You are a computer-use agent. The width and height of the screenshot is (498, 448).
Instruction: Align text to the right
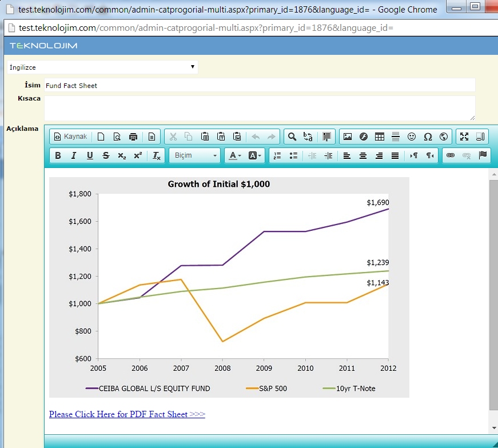click(379, 155)
